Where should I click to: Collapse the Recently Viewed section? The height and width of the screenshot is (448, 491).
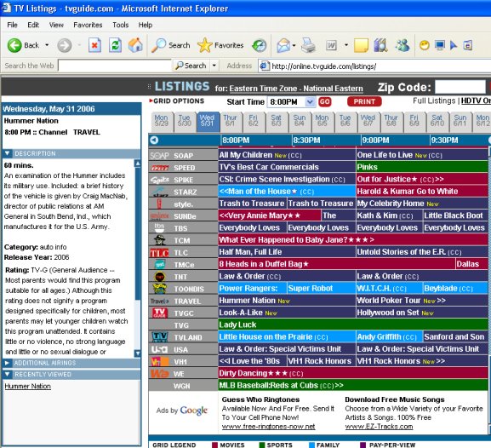pyautogui.click(x=8, y=374)
